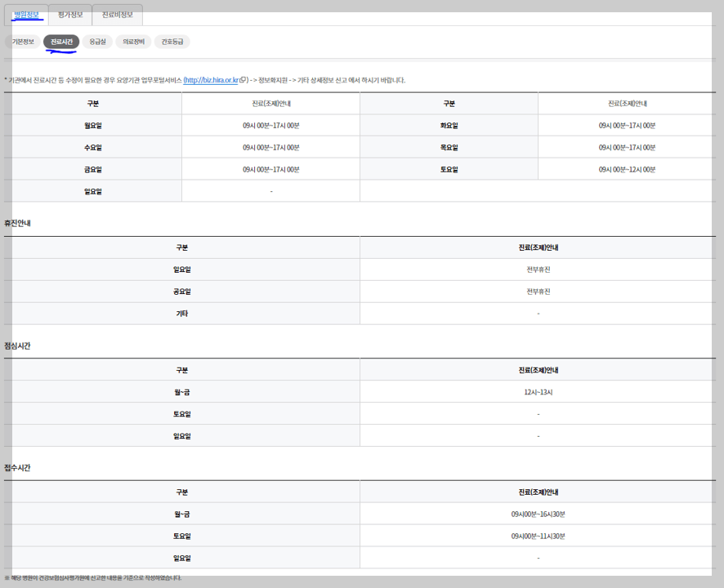The width and height of the screenshot is (724, 588).
Task: Switch to the 평가정보 tab
Action: click(x=70, y=15)
